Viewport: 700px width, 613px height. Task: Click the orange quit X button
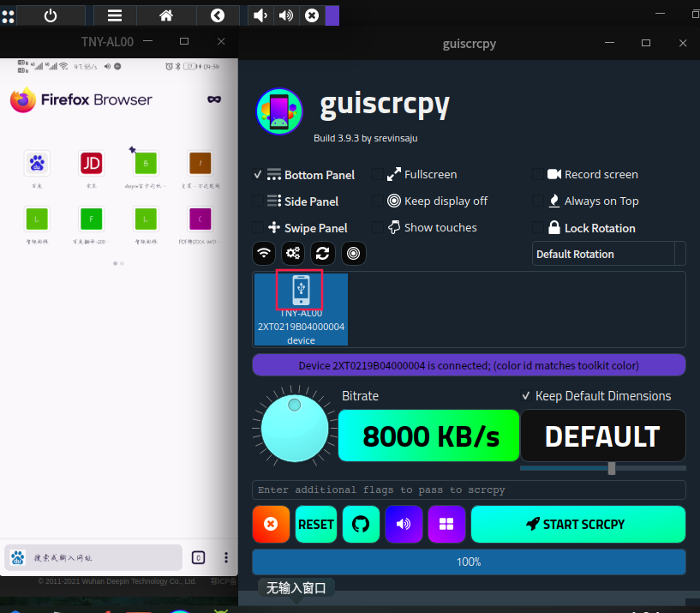pos(271,524)
